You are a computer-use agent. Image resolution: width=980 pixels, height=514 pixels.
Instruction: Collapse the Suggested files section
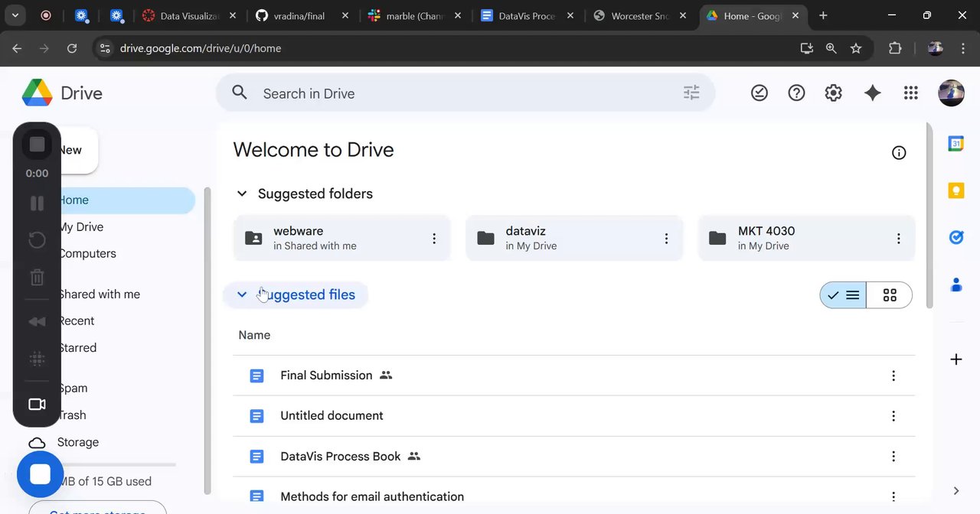coord(242,295)
